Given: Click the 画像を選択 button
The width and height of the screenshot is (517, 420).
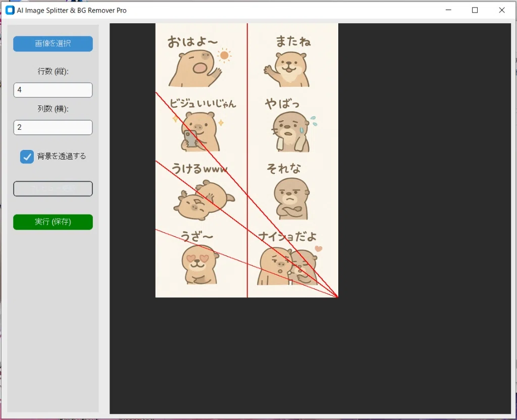Looking at the screenshot, I should [x=53, y=43].
